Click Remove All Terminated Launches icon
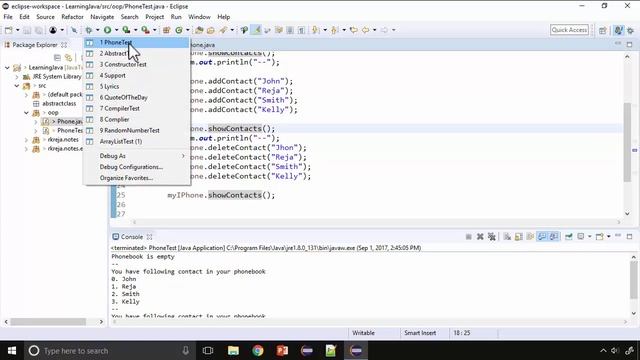 coord(492,237)
